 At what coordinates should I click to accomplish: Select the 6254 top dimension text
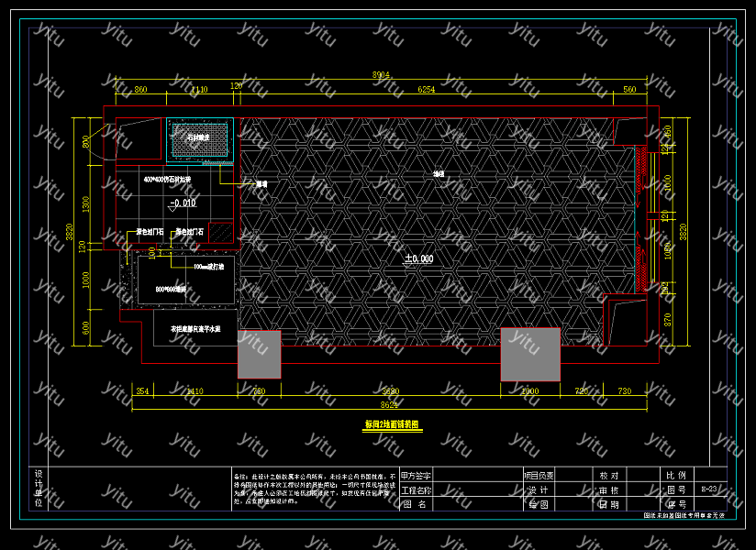[x=425, y=89]
